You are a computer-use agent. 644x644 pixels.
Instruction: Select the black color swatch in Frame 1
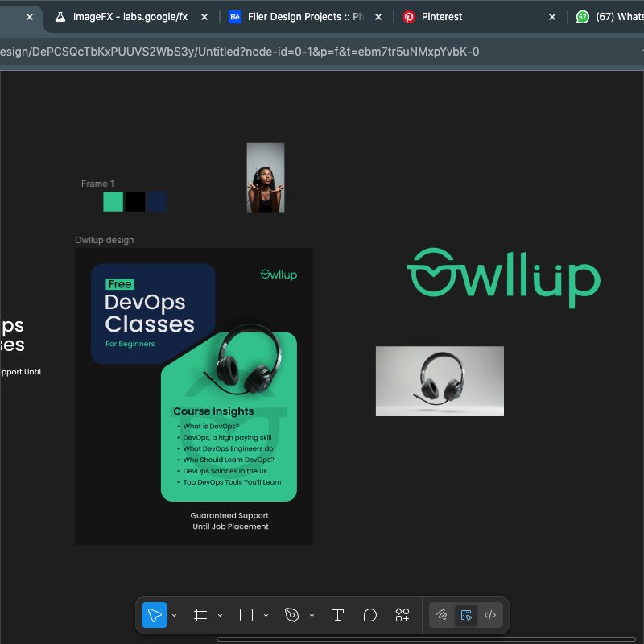point(134,202)
